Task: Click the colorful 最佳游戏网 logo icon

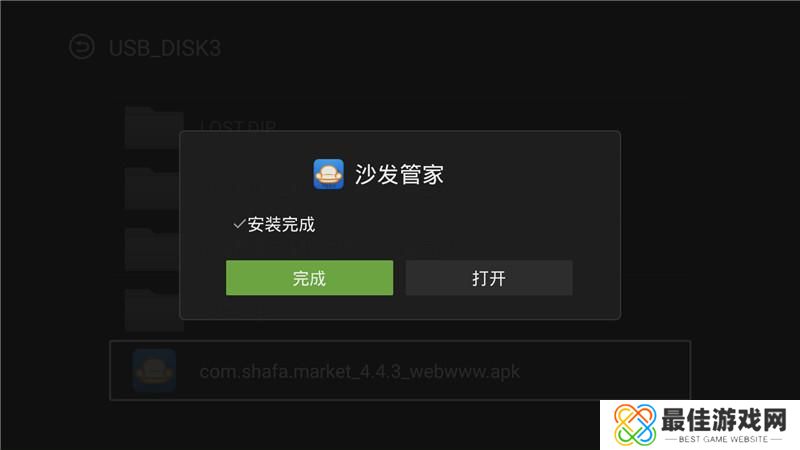Action: pyautogui.click(x=635, y=424)
